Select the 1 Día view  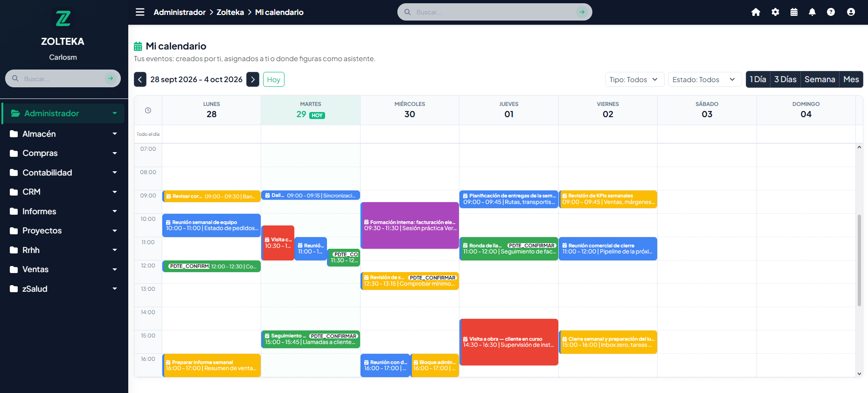(x=758, y=79)
